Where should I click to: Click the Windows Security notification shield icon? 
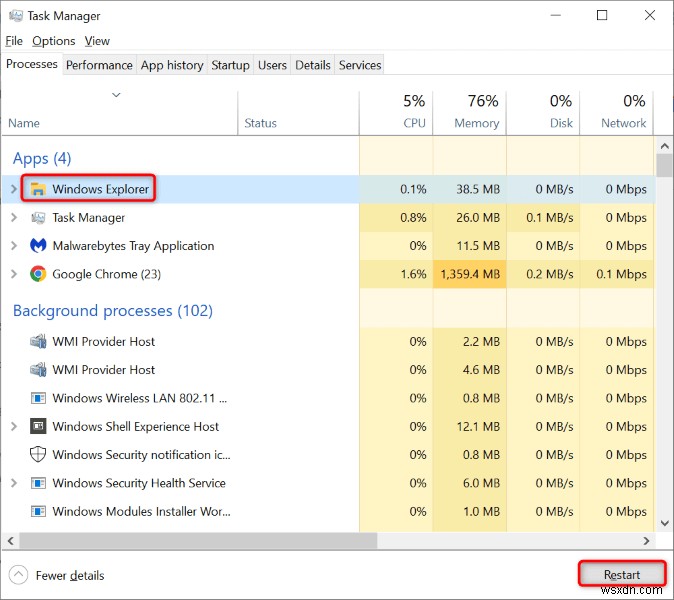pyautogui.click(x=38, y=455)
